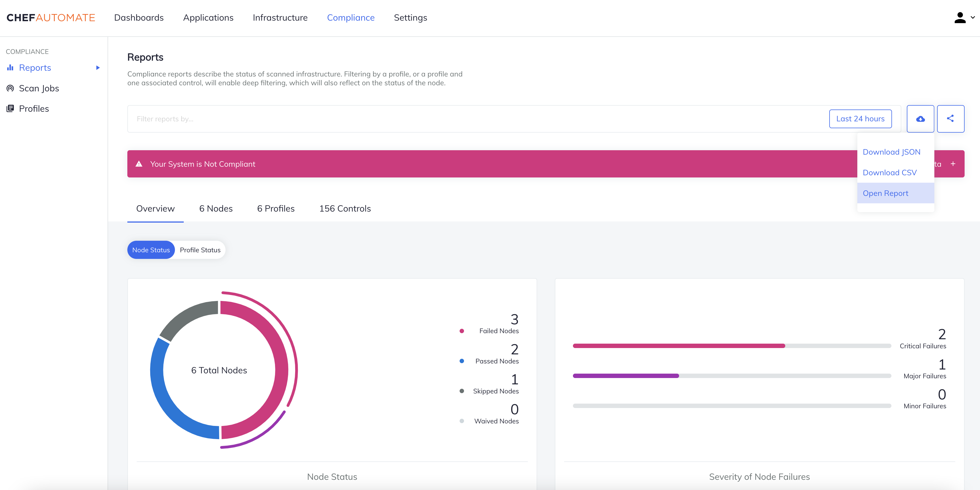Viewport: 980px width, 490px height.
Task: Expand the Last 24 hours dropdown
Action: tap(861, 118)
